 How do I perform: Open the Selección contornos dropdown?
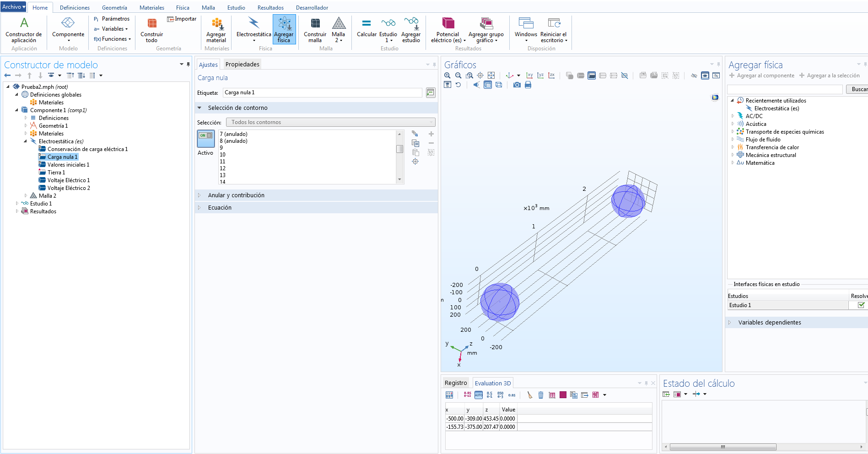click(x=330, y=122)
